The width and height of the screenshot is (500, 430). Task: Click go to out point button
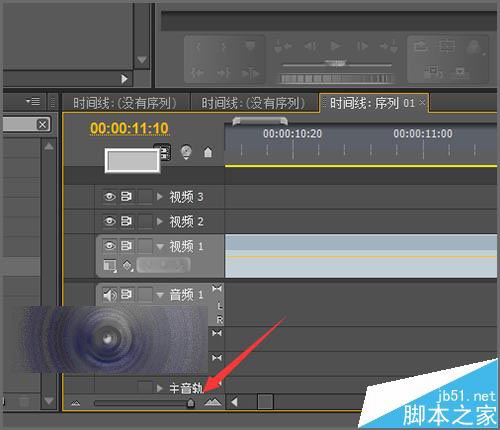coord(224,72)
